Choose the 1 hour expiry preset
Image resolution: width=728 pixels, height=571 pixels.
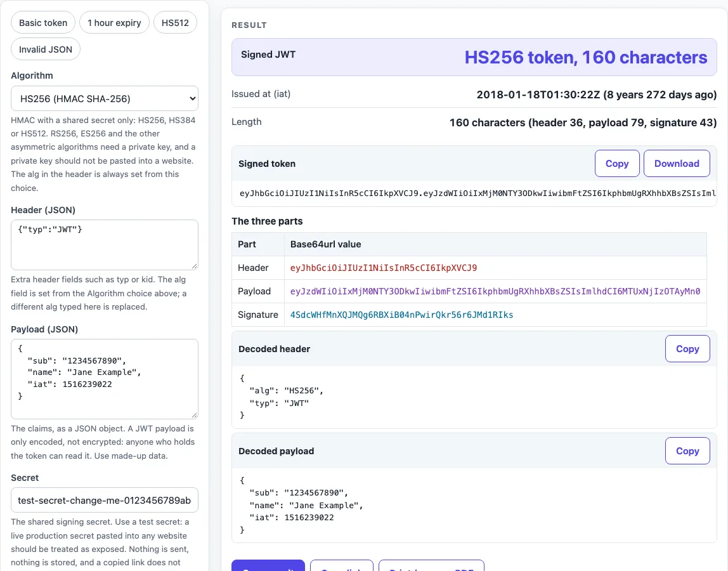[x=114, y=23]
